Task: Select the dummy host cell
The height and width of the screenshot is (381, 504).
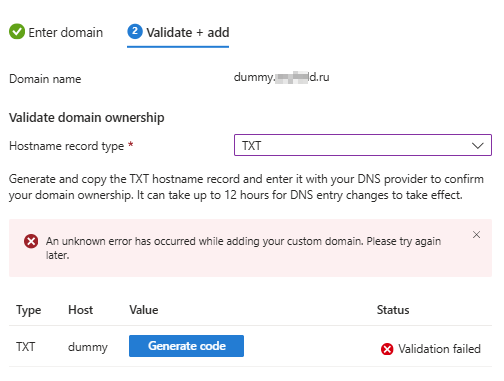Action: coord(88,347)
